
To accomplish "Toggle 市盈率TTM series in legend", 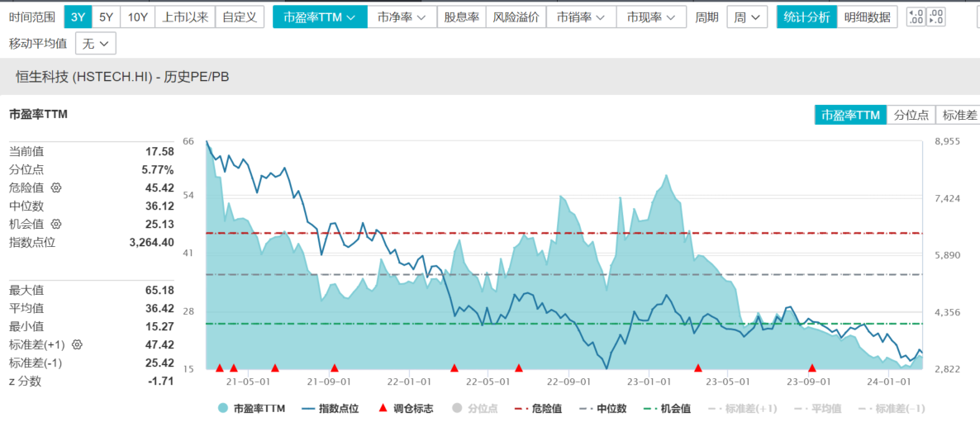I will tap(251, 409).
